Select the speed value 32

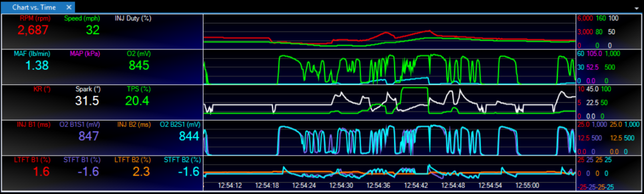[93, 30]
